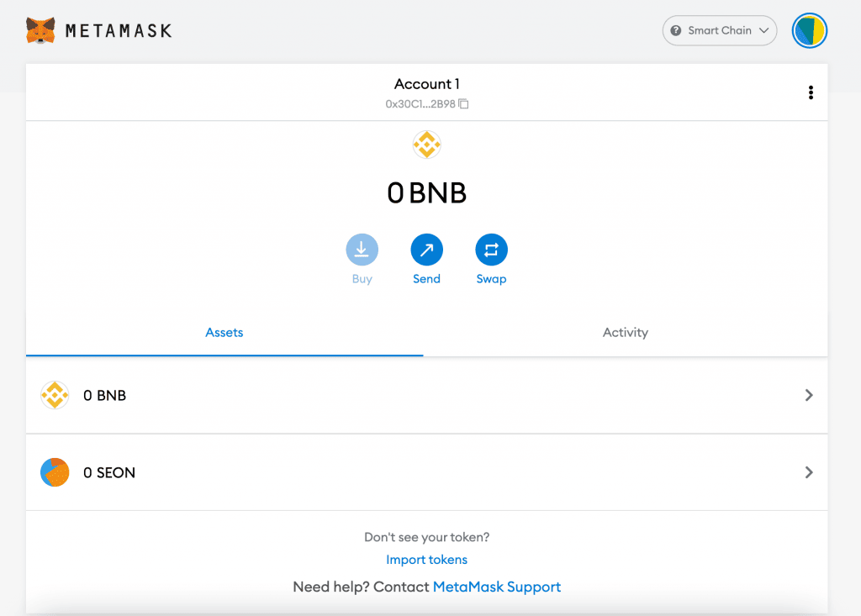Viewport: 861px width, 616px height.
Task: Click the Import tokens link
Action: tap(426, 560)
